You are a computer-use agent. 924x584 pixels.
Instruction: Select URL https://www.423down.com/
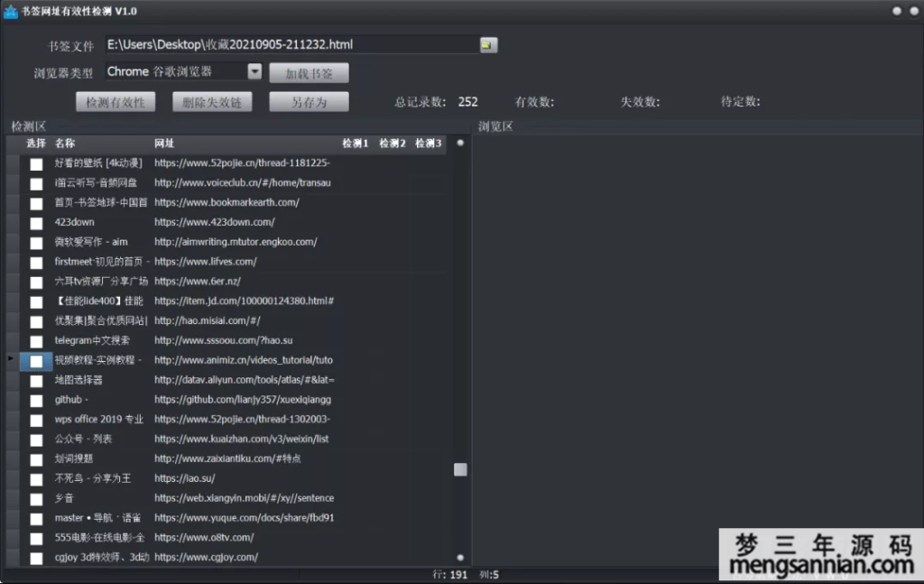(x=215, y=222)
